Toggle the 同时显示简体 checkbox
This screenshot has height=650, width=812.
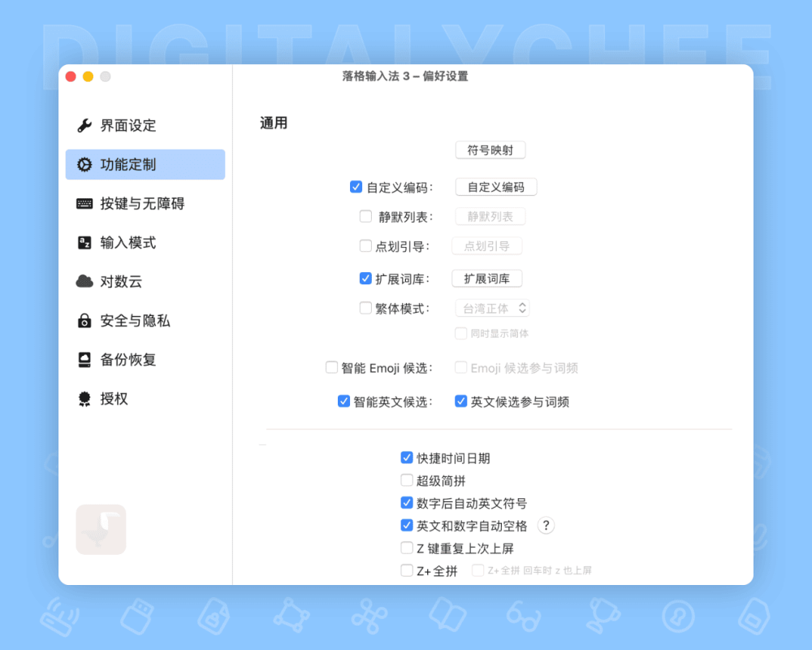[461, 333]
